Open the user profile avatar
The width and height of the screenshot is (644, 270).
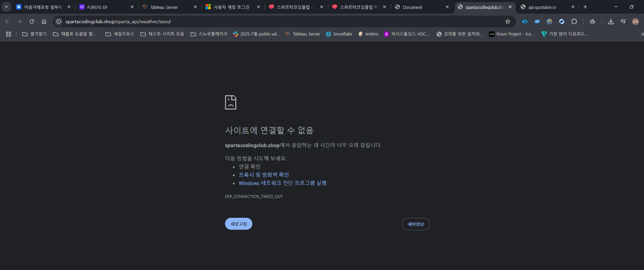click(x=635, y=22)
